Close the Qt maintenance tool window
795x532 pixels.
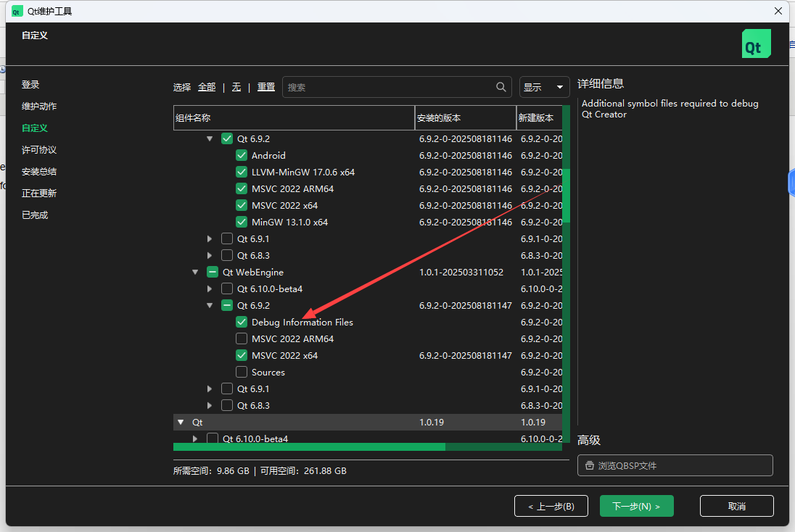pyautogui.click(x=778, y=11)
